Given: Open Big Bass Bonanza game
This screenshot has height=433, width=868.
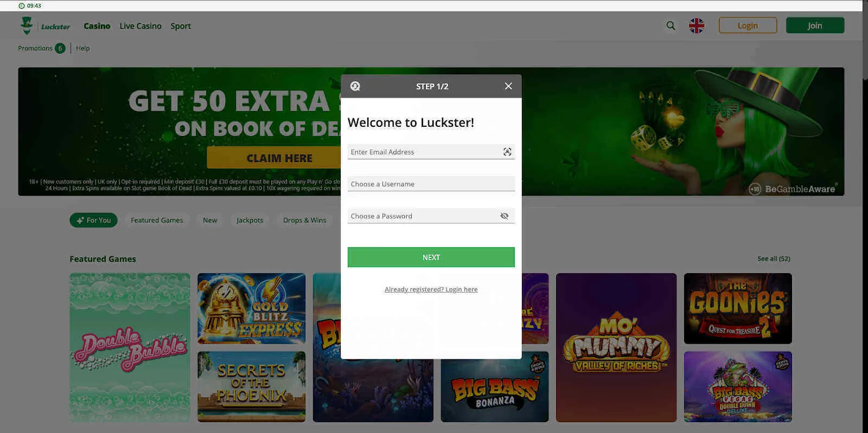Looking at the screenshot, I should click(x=494, y=387).
